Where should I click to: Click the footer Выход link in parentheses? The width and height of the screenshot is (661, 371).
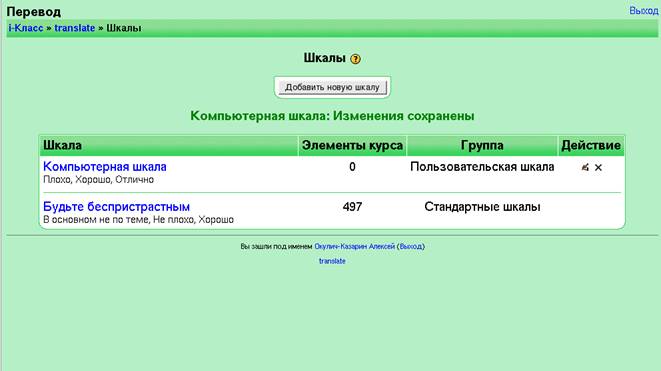[x=411, y=246]
